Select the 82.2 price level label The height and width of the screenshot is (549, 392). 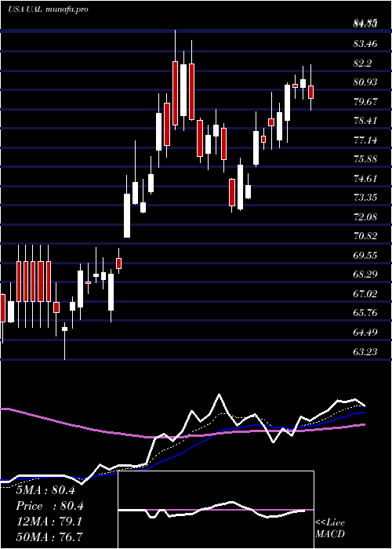click(363, 64)
